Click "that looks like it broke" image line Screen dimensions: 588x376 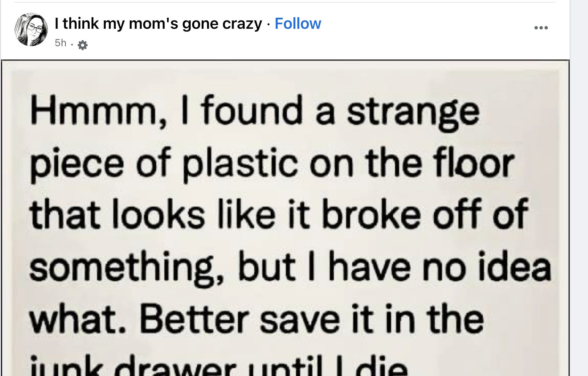[225, 214]
